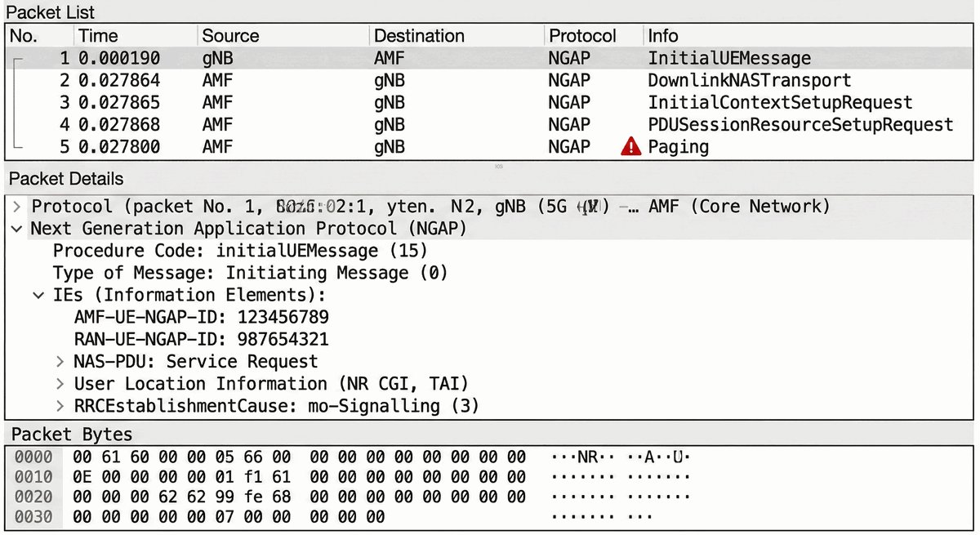Sort packets by the No. column

point(24,36)
